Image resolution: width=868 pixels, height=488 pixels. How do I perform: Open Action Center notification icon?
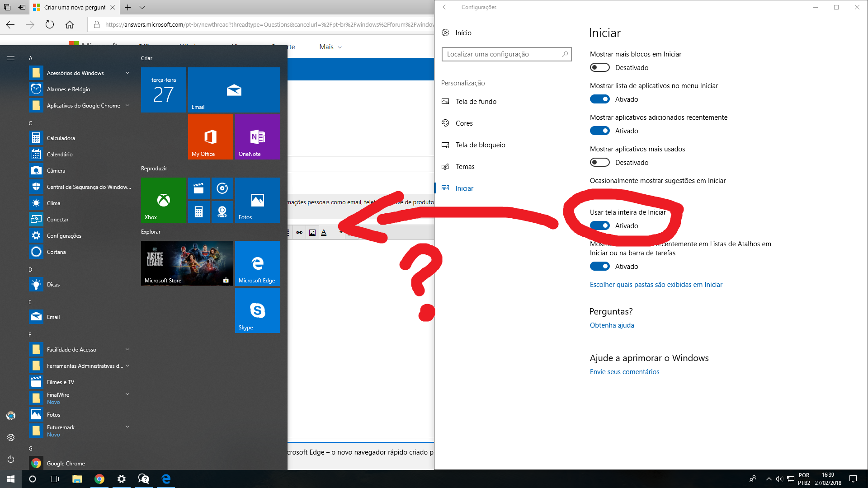(x=853, y=479)
